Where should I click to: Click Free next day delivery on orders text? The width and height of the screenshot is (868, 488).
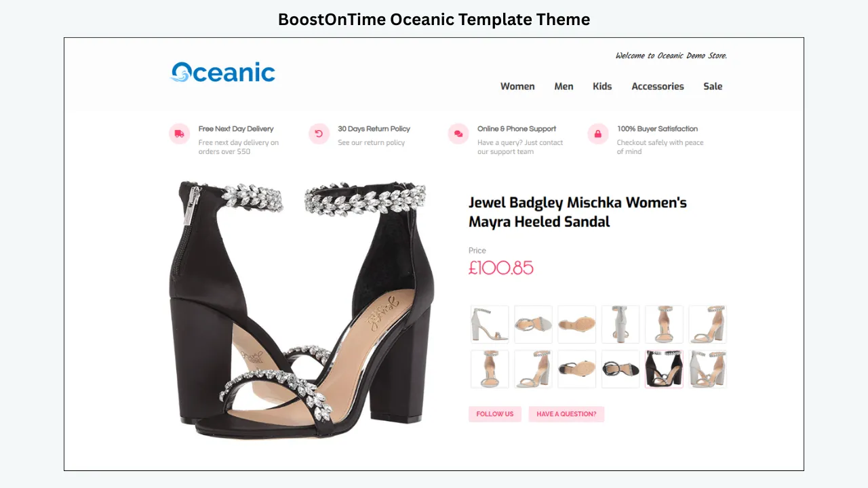click(239, 147)
